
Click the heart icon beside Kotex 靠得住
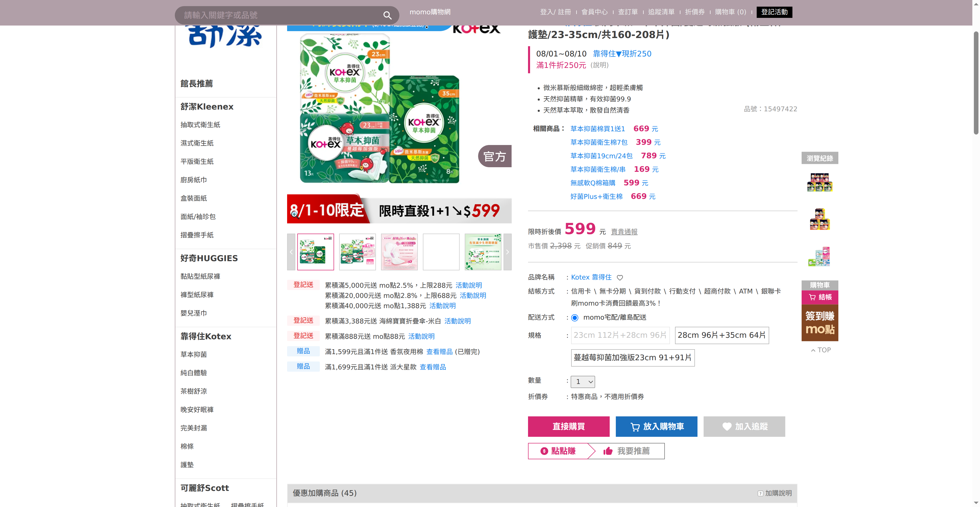[620, 277]
